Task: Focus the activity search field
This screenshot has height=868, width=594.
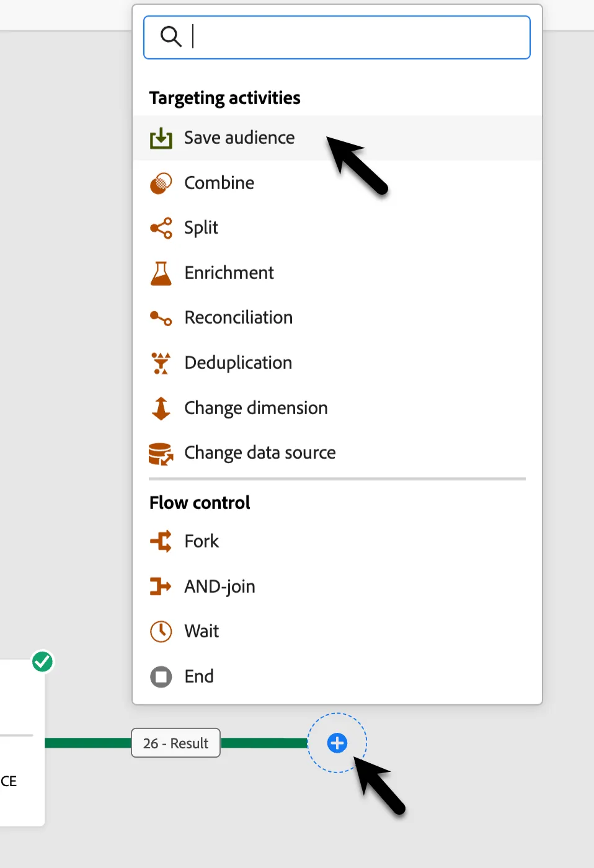Action: click(x=337, y=37)
